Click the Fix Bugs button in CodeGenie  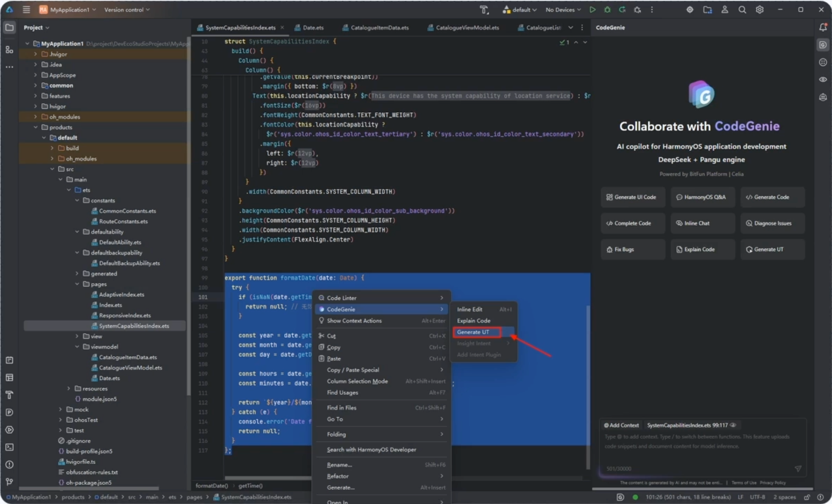coord(633,249)
